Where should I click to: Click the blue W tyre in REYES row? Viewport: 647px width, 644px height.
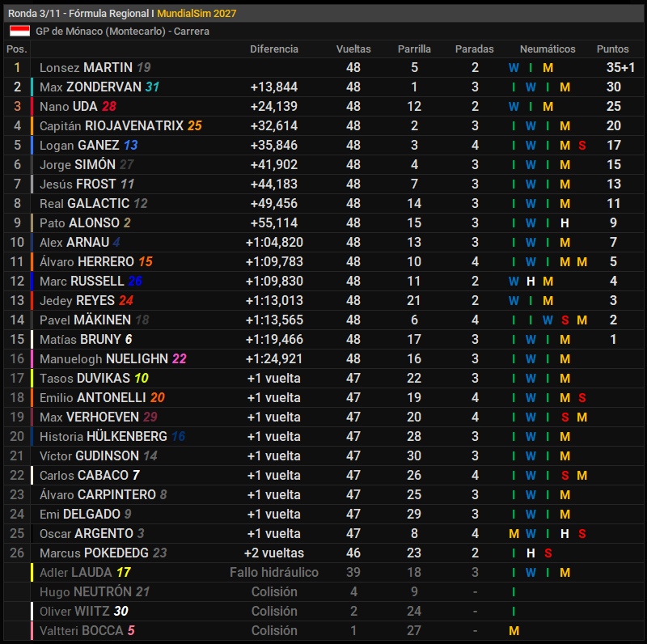pos(514,300)
